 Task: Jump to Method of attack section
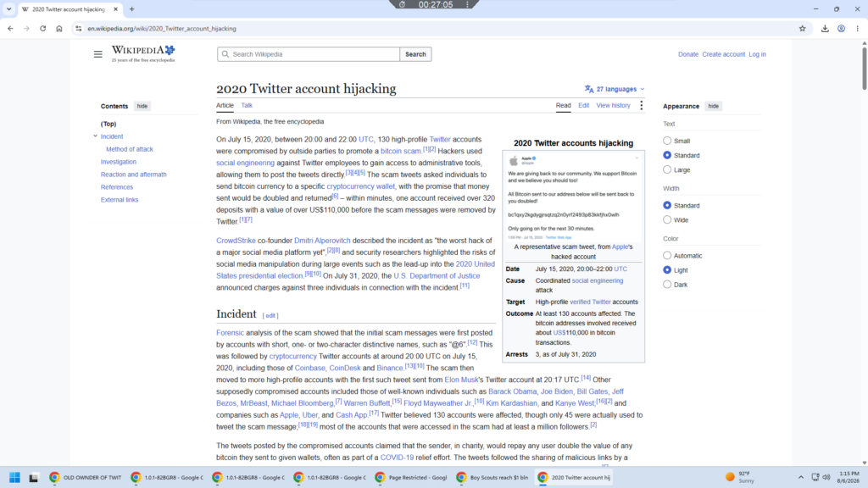[x=130, y=149]
